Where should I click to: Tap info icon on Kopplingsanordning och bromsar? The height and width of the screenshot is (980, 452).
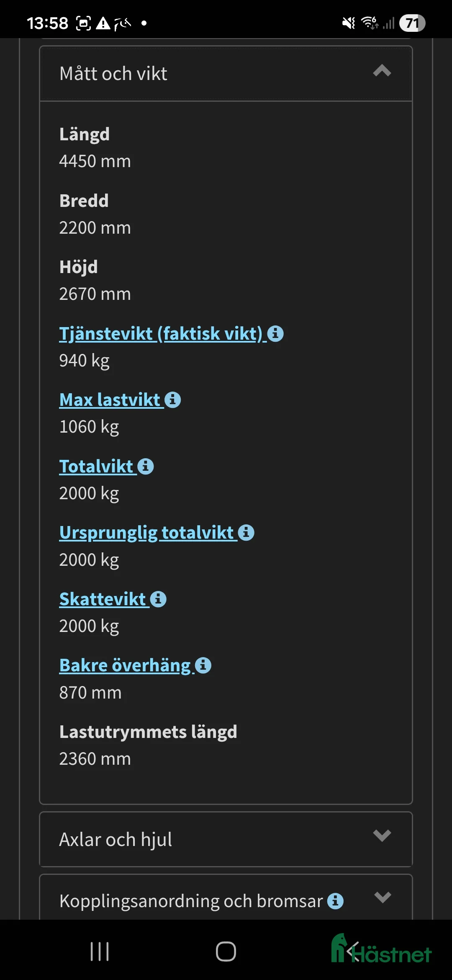tap(335, 901)
